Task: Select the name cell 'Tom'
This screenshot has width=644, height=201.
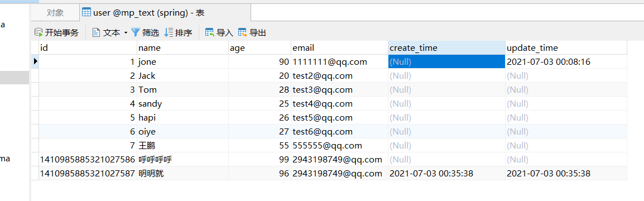Action: (x=183, y=89)
